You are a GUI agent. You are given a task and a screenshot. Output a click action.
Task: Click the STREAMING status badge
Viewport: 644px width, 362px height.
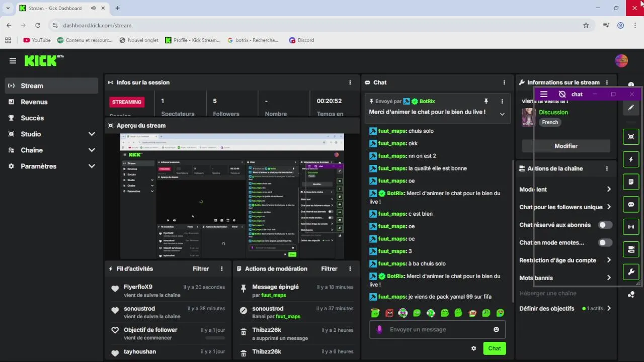point(127,102)
